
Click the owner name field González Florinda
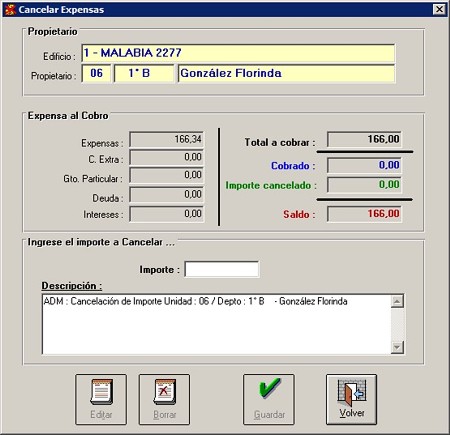click(x=286, y=73)
